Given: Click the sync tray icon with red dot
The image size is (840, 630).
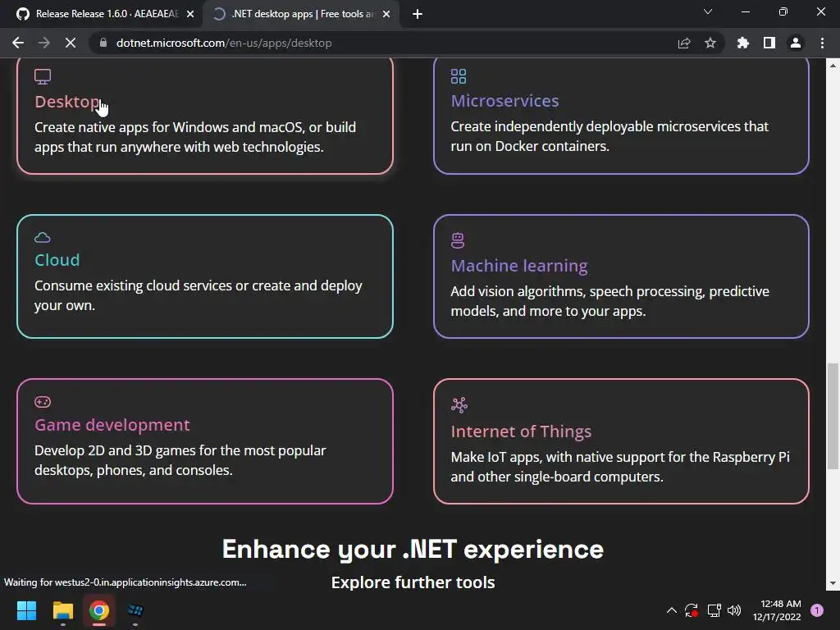Looking at the screenshot, I should coord(691,610).
